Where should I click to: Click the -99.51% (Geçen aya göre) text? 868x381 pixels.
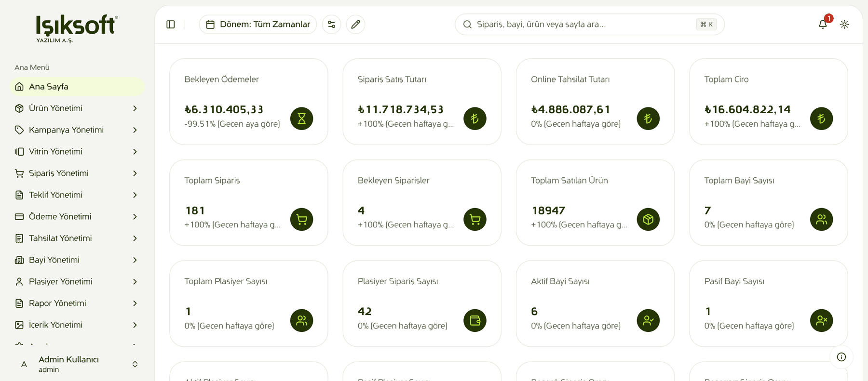pyautogui.click(x=232, y=124)
